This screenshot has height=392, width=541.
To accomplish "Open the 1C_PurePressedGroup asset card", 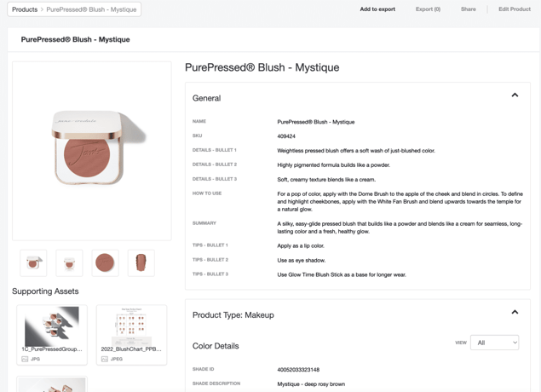I will (x=52, y=335).
